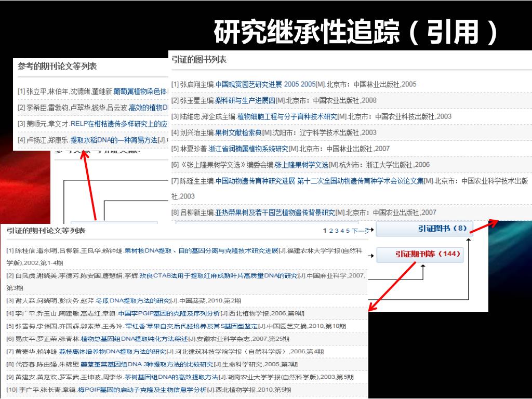This screenshot has height=399, width=532.
Task: Click authors [4] 卢扬江,郑康乐
Action: (43, 140)
